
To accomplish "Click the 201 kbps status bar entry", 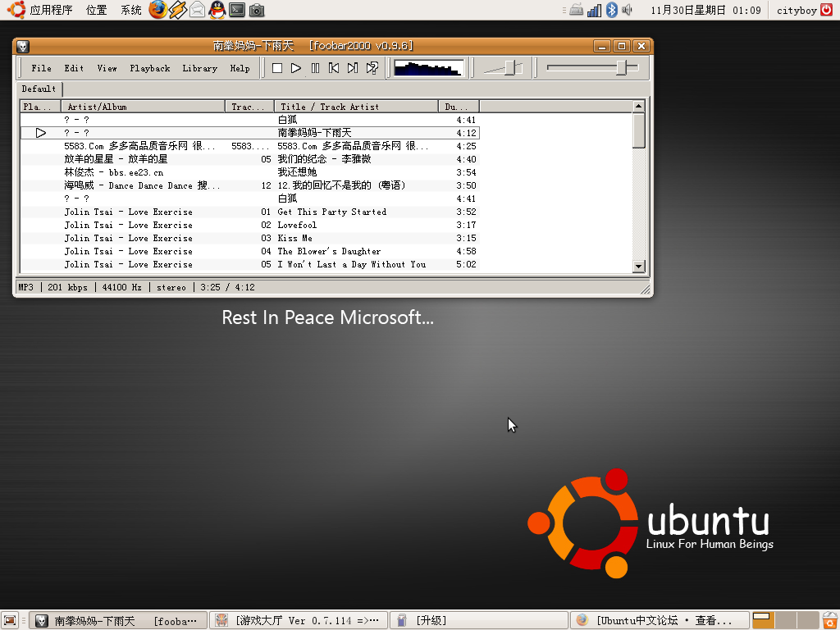I will coord(67,287).
